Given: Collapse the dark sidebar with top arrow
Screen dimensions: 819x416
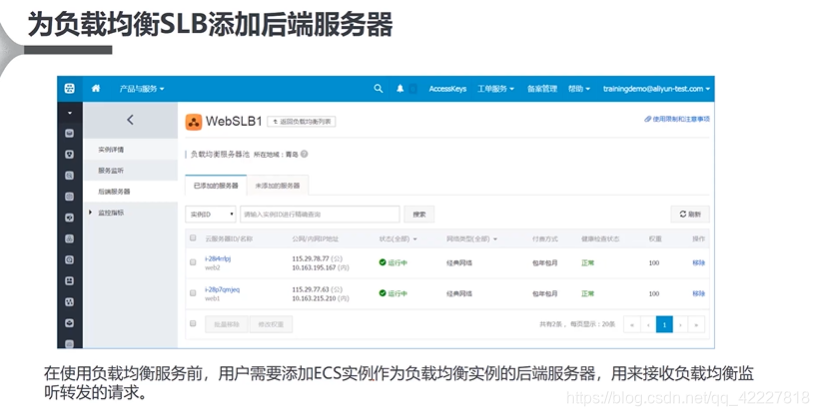Looking at the screenshot, I should tap(69, 113).
